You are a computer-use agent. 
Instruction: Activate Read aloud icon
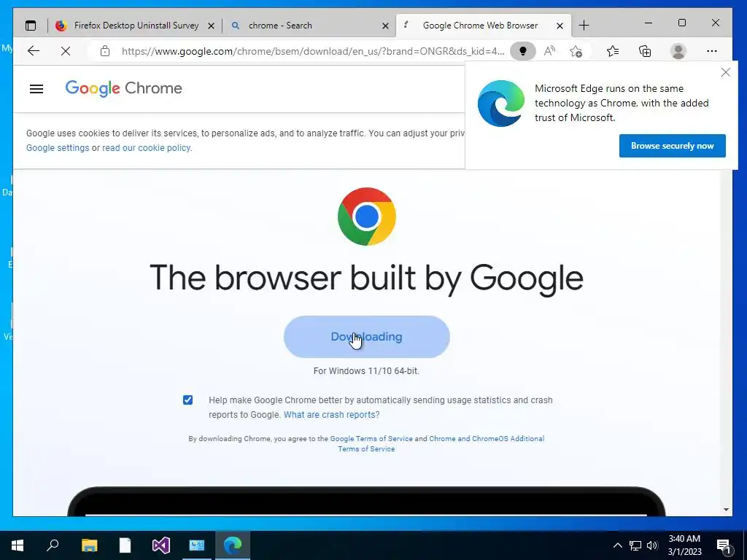click(x=549, y=51)
